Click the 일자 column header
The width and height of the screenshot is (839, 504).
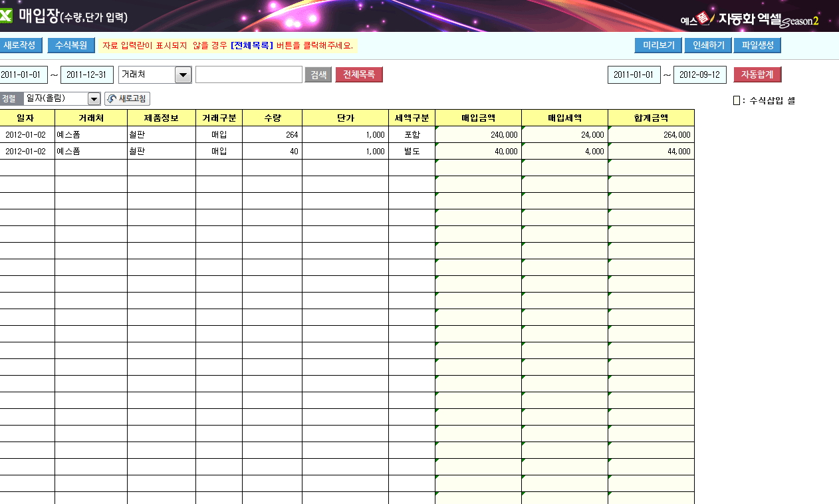tap(27, 118)
